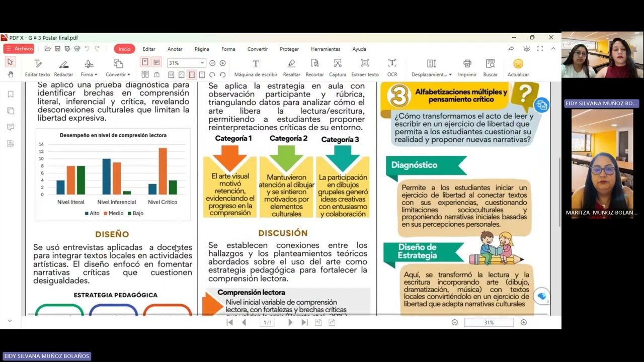Open the bookmarks side panel
The image size is (644, 362).
[11, 95]
